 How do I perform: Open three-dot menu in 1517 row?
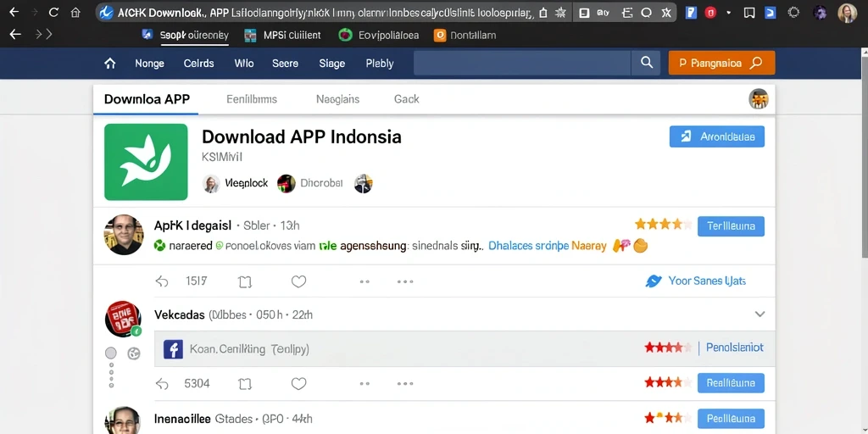(x=405, y=281)
